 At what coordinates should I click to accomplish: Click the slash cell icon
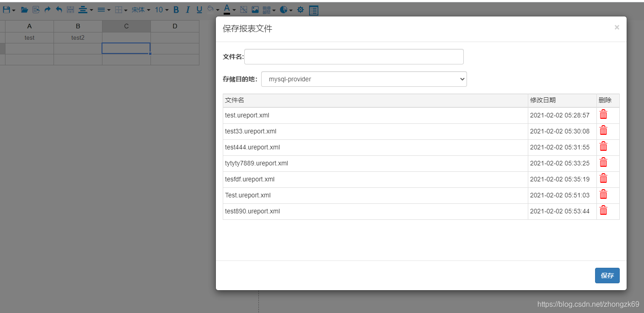click(x=244, y=10)
